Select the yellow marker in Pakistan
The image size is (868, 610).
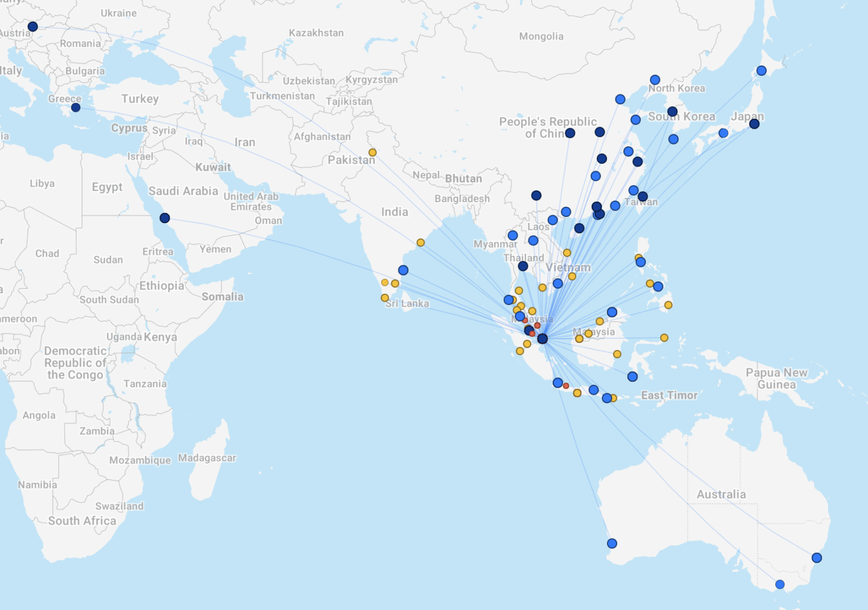coord(372,152)
